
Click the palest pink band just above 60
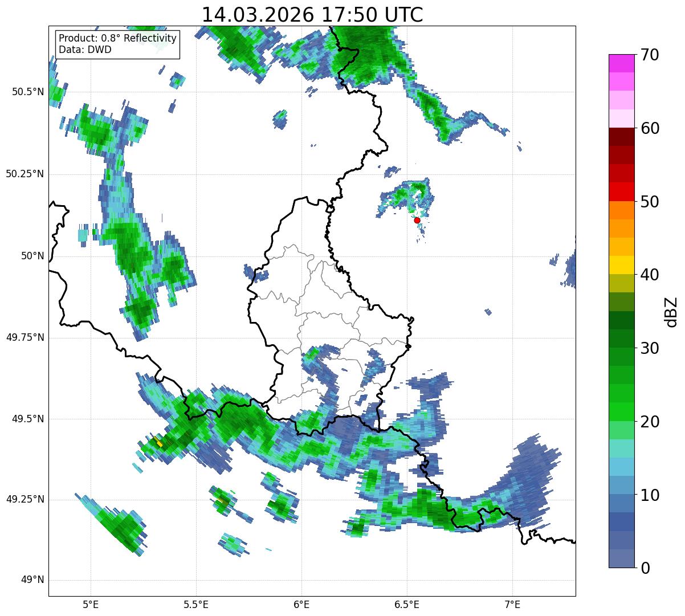(621, 119)
